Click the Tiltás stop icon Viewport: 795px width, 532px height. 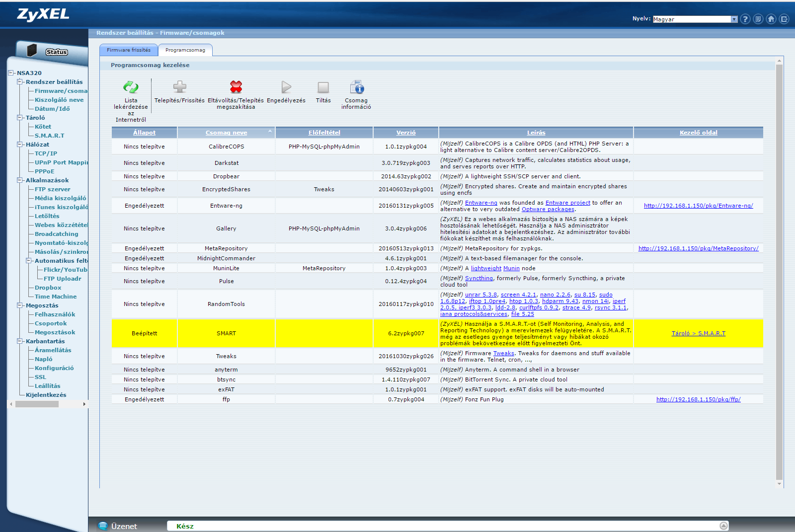pos(323,87)
